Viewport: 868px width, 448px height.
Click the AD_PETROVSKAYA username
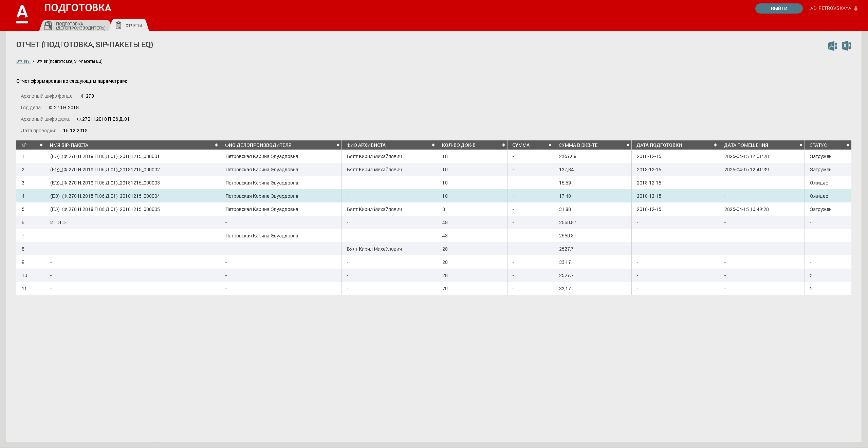(830, 8)
